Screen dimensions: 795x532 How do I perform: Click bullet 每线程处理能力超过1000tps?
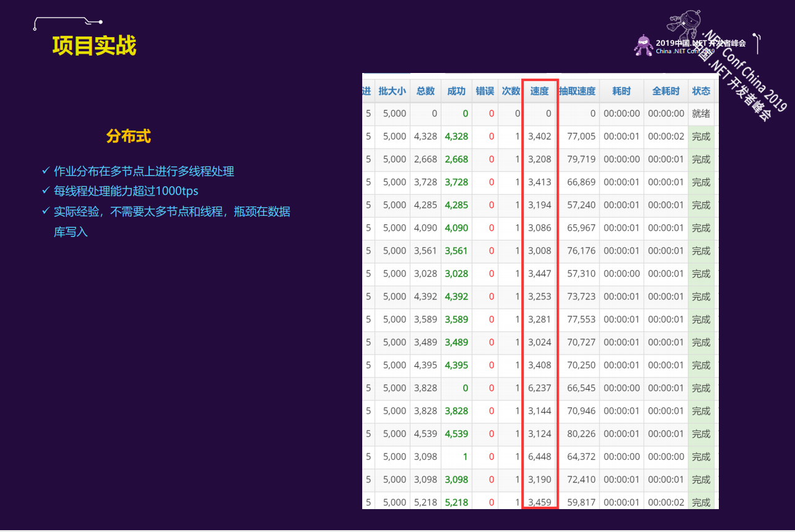tap(126, 191)
